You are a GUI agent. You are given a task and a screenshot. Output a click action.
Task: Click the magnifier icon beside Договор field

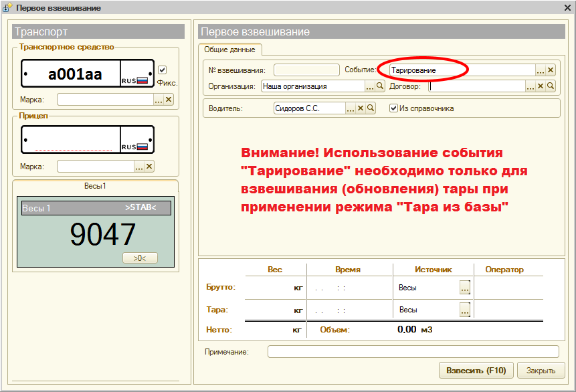pyautogui.click(x=551, y=86)
